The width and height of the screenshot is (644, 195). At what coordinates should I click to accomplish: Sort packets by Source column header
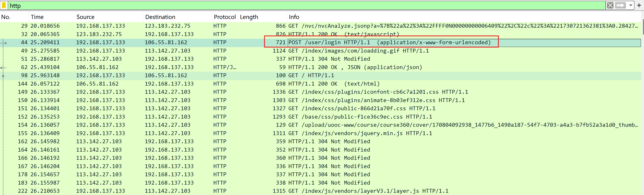click(x=109, y=17)
